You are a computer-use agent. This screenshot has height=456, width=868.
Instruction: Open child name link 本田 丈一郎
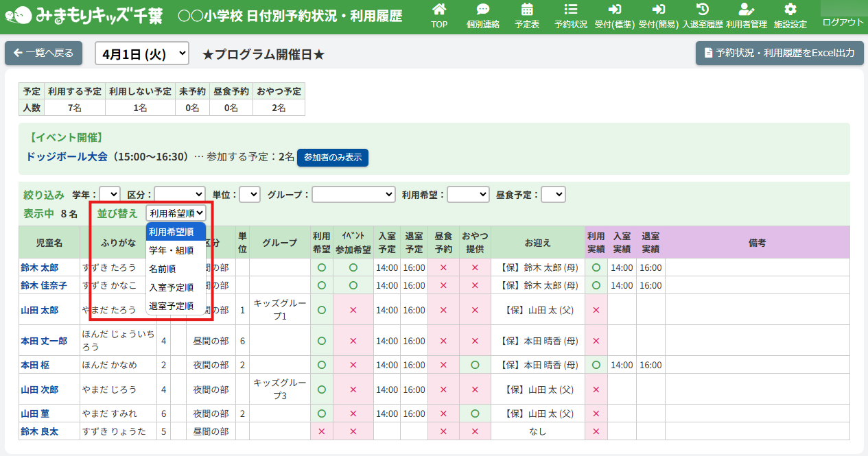(44, 341)
